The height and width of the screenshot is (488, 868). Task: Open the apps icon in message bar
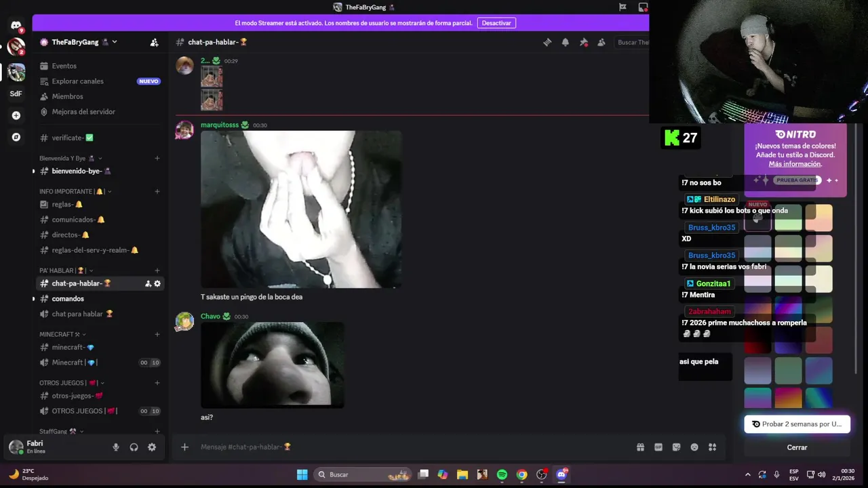tap(712, 447)
